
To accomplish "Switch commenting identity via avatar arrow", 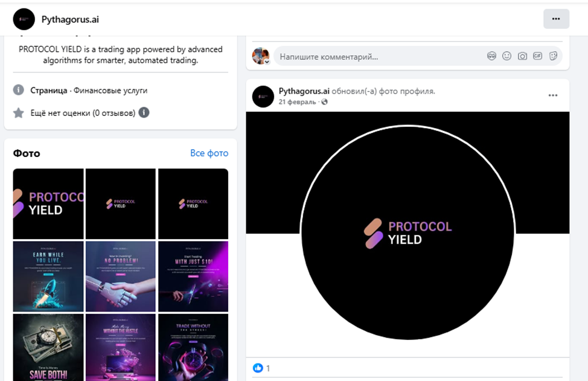I will pyautogui.click(x=266, y=61).
